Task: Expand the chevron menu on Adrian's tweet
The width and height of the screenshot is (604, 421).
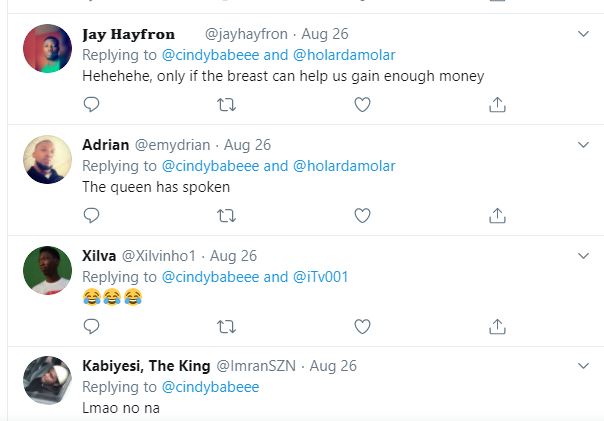Action: (x=585, y=145)
